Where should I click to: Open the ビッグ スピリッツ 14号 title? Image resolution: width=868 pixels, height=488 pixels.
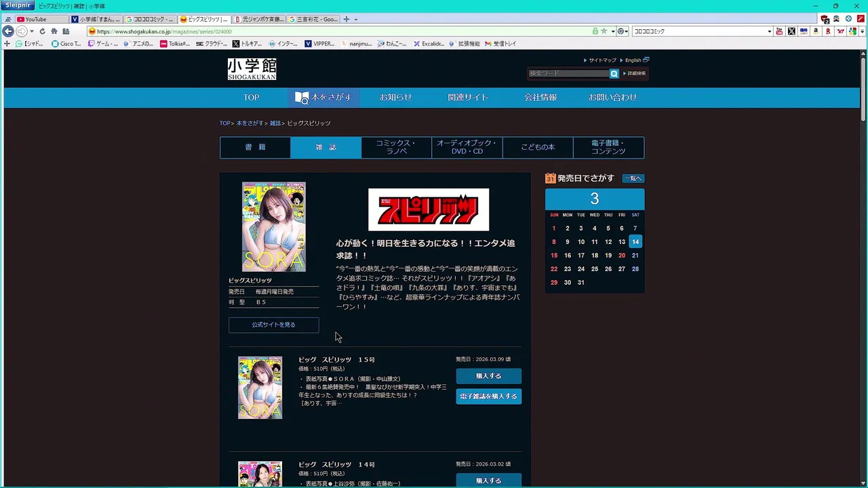[336, 464]
